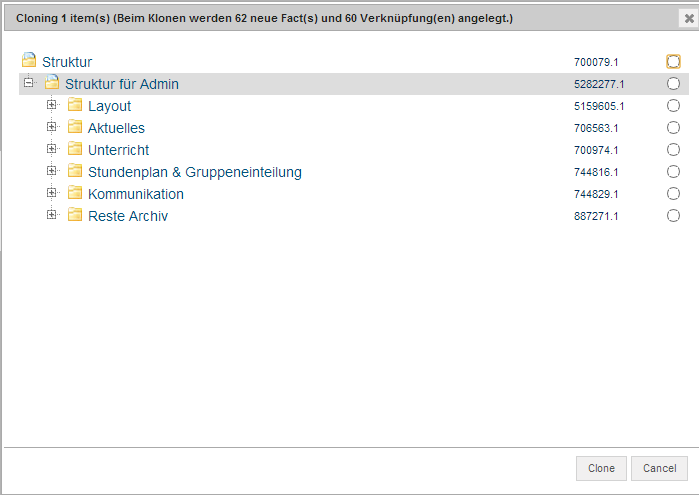Image resolution: width=699 pixels, height=495 pixels.
Task: Select the radio button for Unterricht
Action: [673, 150]
